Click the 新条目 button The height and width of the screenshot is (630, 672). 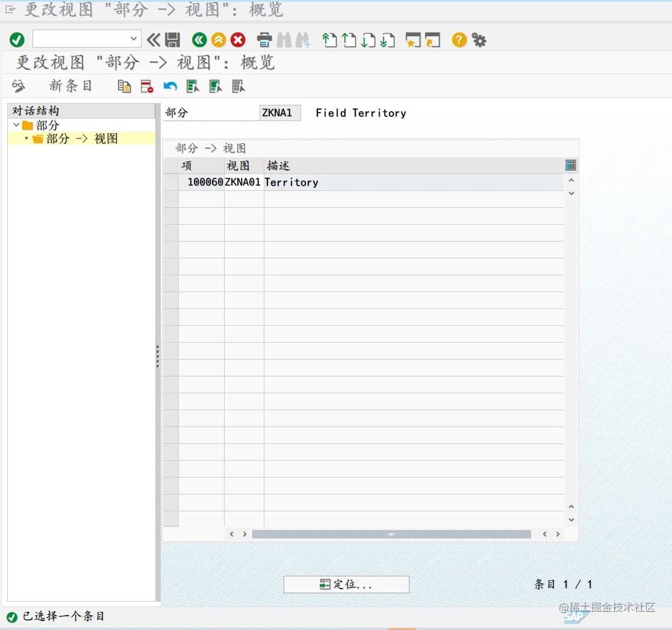click(70, 86)
